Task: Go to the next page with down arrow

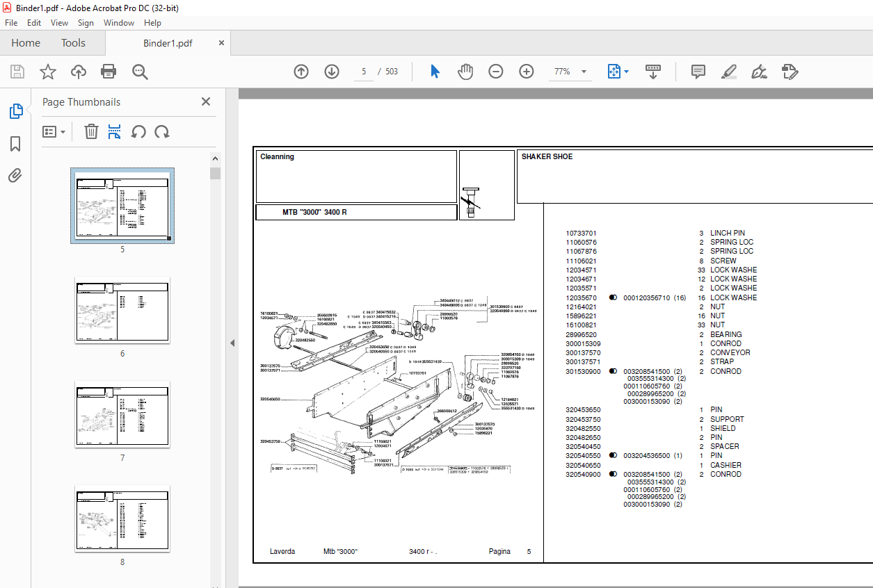Action: pyautogui.click(x=332, y=72)
